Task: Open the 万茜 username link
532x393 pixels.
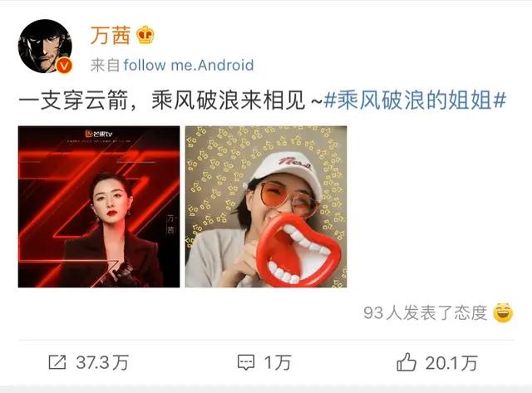Action: pos(111,35)
